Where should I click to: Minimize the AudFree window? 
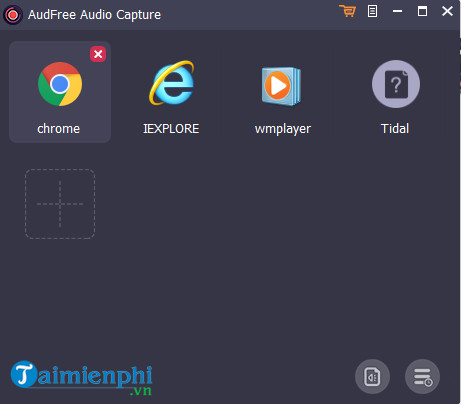pos(397,11)
